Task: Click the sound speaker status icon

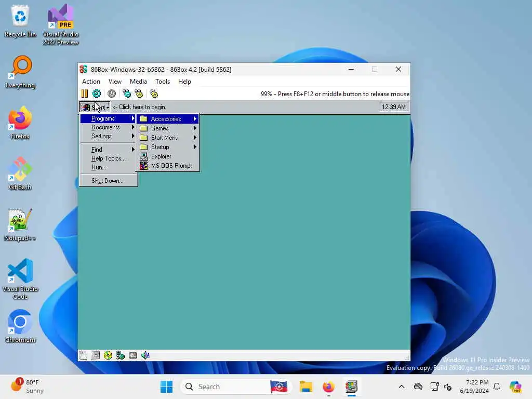Action: tap(145, 355)
